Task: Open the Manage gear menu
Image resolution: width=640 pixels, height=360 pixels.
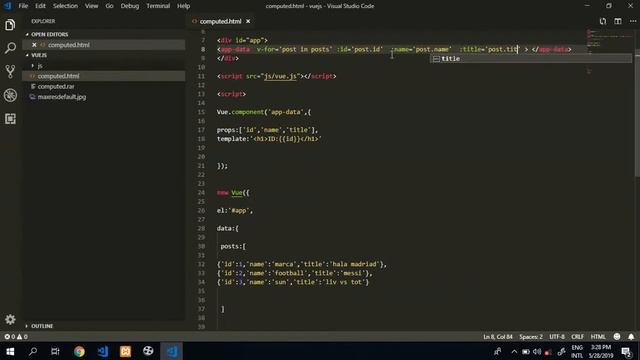Action: click(x=10, y=319)
